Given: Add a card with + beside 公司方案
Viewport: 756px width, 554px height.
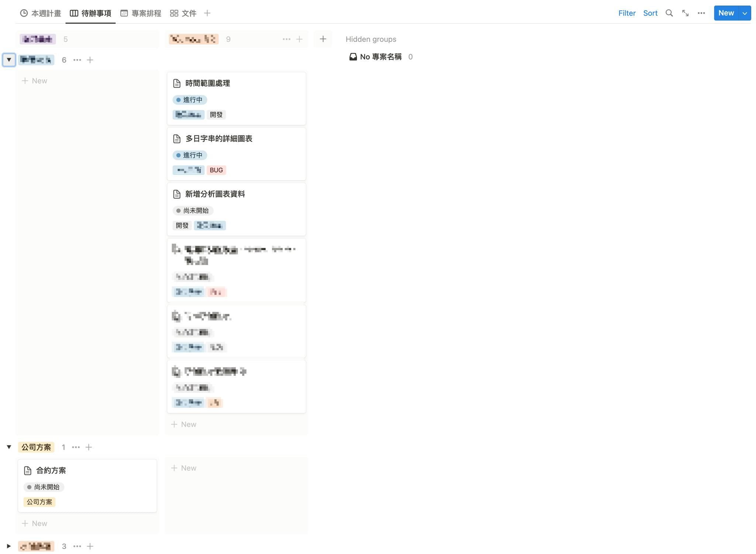Looking at the screenshot, I should pyautogui.click(x=89, y=447).
